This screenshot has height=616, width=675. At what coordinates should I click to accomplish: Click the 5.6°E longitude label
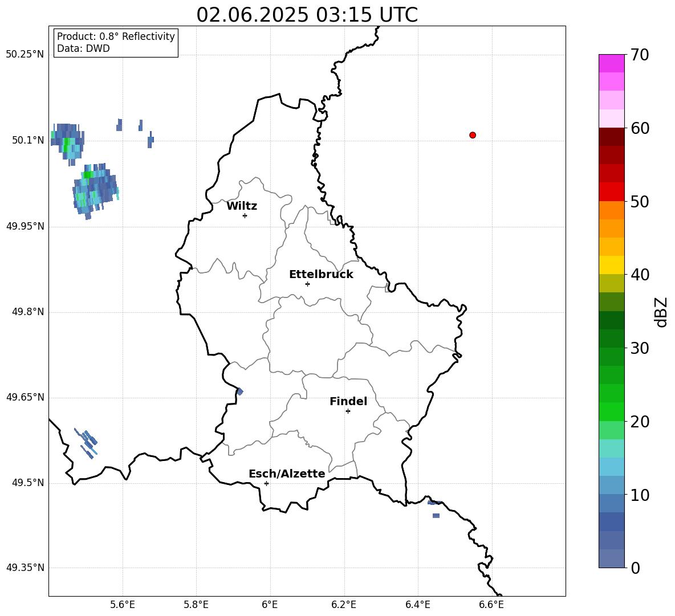coord(123,605)
